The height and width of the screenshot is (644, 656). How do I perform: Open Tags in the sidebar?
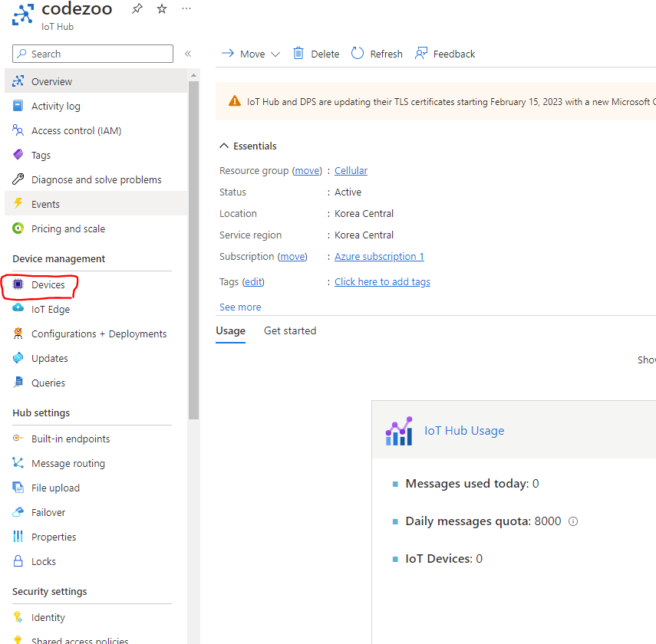96,155
